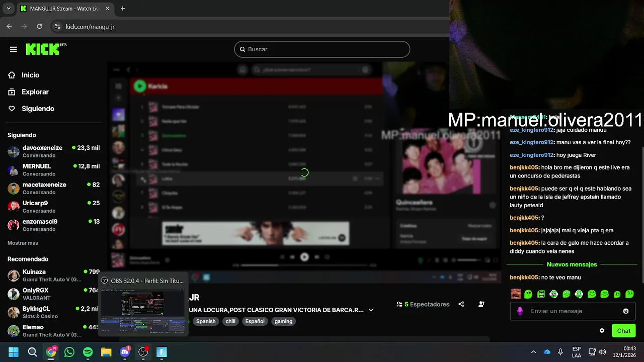
Task: Click the site info icon in address bar
Action: (57, 27)
